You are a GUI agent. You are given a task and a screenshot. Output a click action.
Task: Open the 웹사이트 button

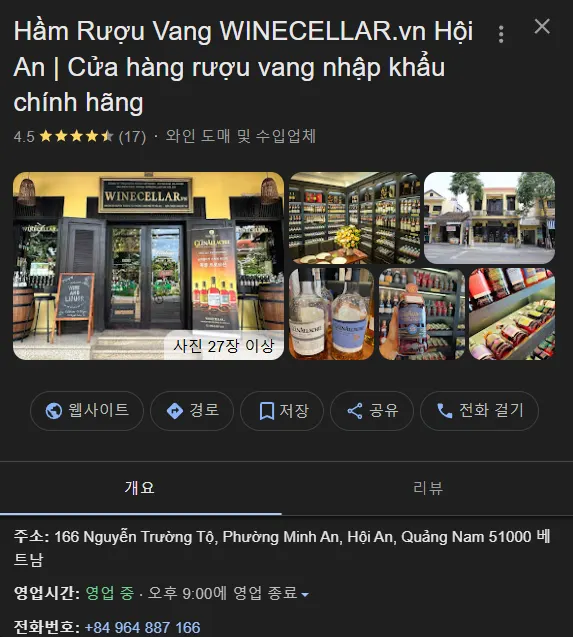pos(87,411)
